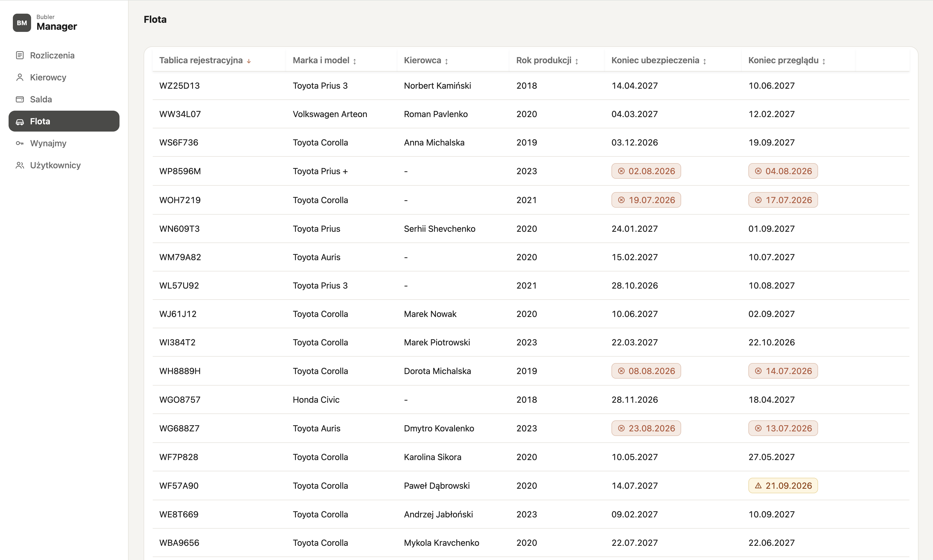Click Volkswagen Arteon model cell
Viewport: 933px width, 560px height.
(x=330, y=114)
